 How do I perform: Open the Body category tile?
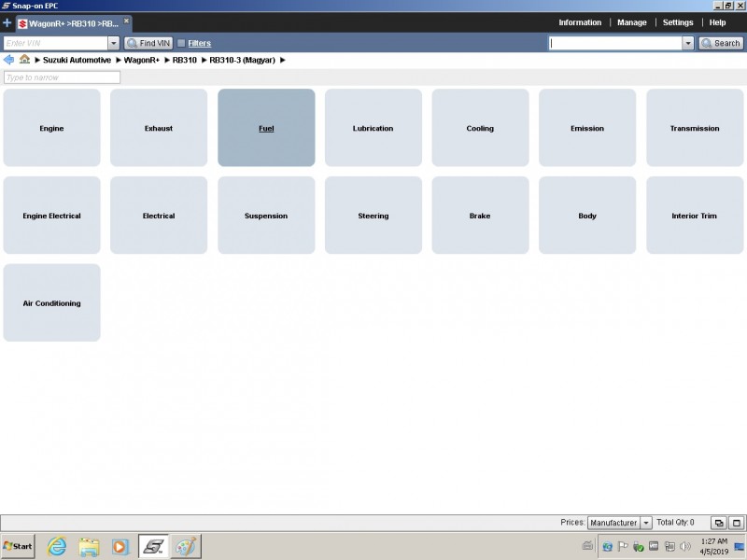(587, 216)
